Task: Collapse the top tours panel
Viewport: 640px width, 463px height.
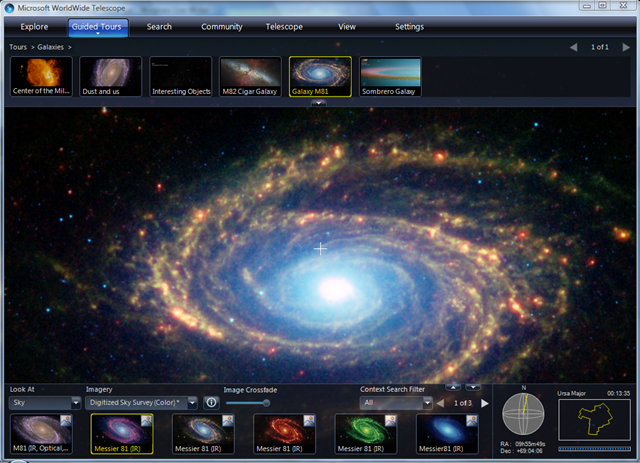Action: pyautogui.click(x=318, y=103)
